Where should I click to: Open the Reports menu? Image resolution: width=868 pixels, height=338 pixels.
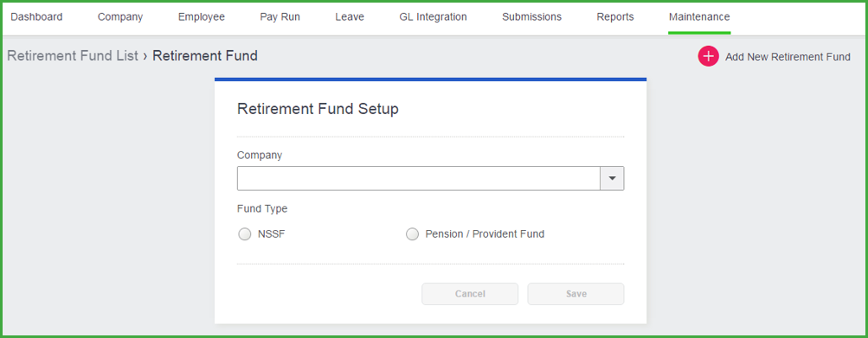[x=615, y=17]
